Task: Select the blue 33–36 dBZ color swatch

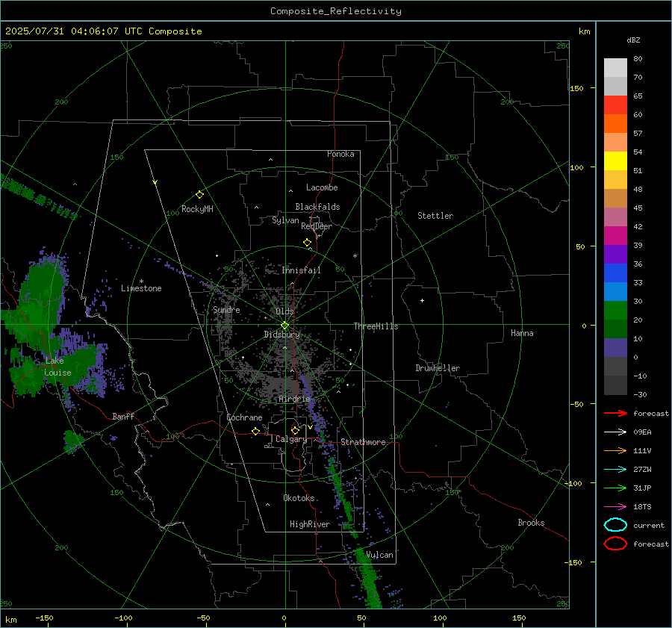Action: 615,273
